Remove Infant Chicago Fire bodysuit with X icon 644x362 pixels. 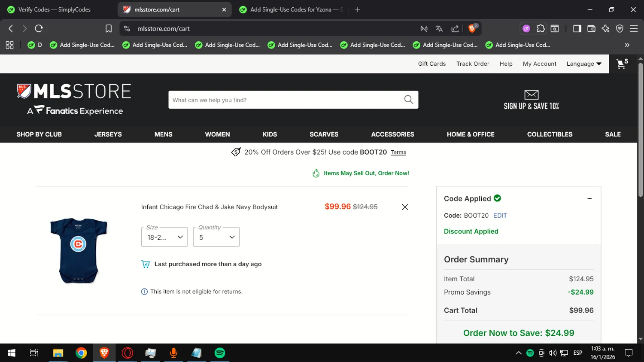click(405, 207)
